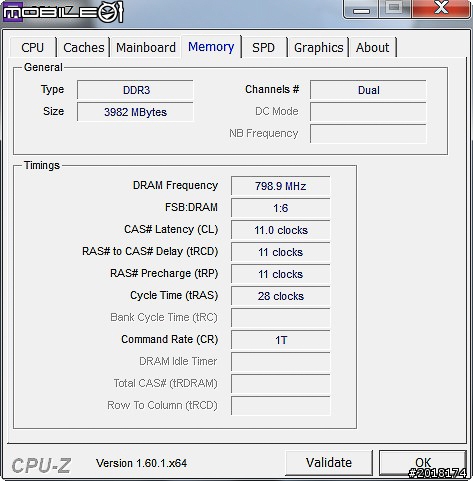Click the Command Rate (CR) label
The image size is (473, 481).
(170, 339)
